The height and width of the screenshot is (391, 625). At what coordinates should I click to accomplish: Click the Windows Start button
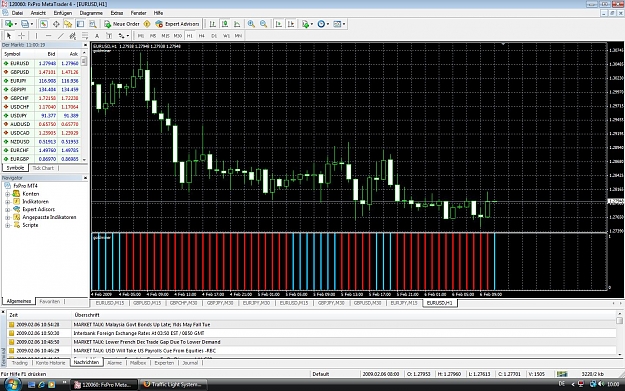point(12,385)
